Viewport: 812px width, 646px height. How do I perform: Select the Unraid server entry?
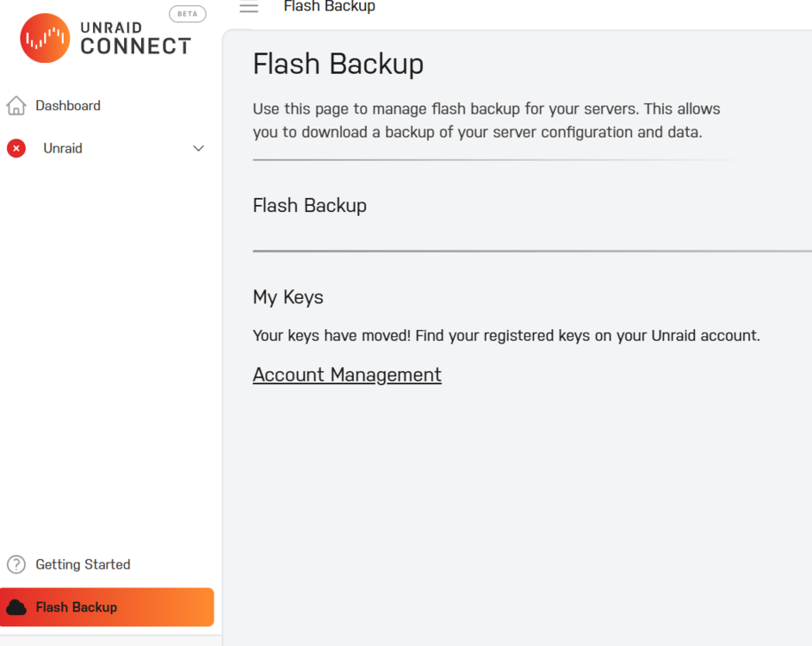point(107,148)
